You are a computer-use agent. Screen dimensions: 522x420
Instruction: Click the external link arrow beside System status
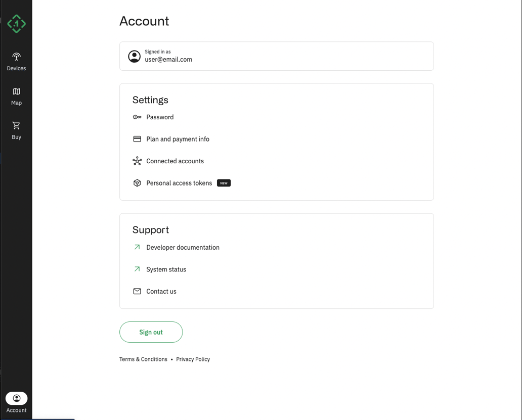pyautogui.click(x=137, y=269)
